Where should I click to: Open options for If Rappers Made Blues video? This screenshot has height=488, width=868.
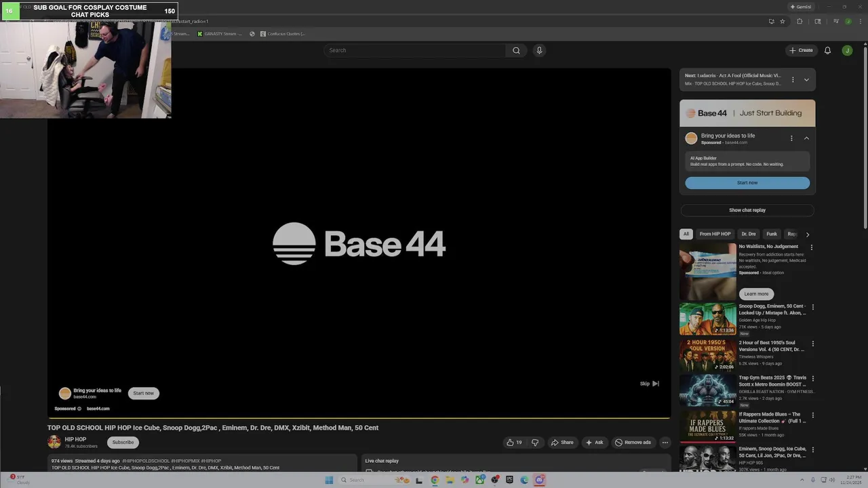pos(813,415)
